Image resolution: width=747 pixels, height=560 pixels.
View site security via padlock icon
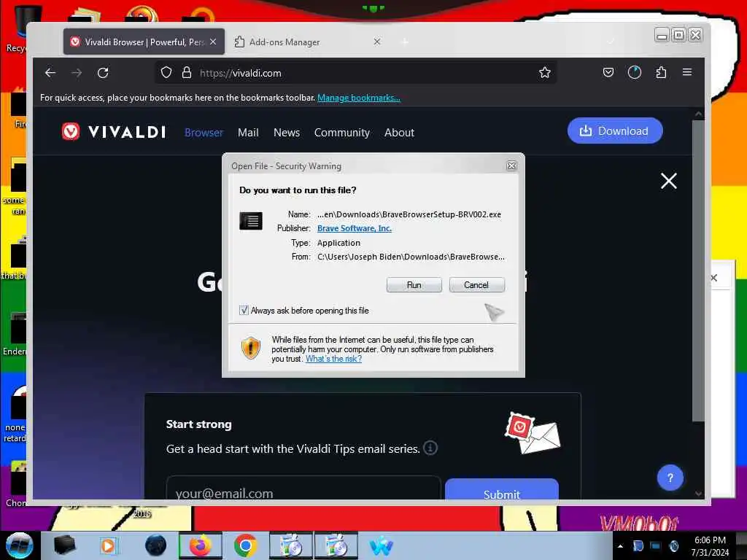(x=186, y=72)
